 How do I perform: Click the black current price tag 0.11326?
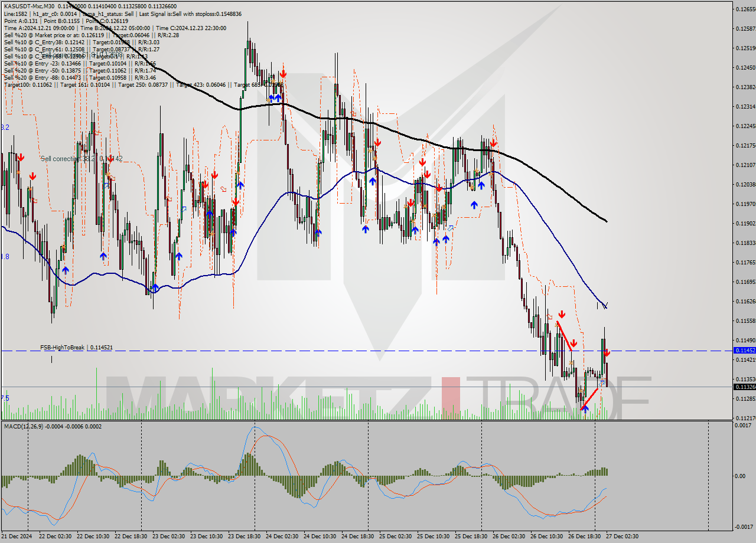tap(744, 387)
